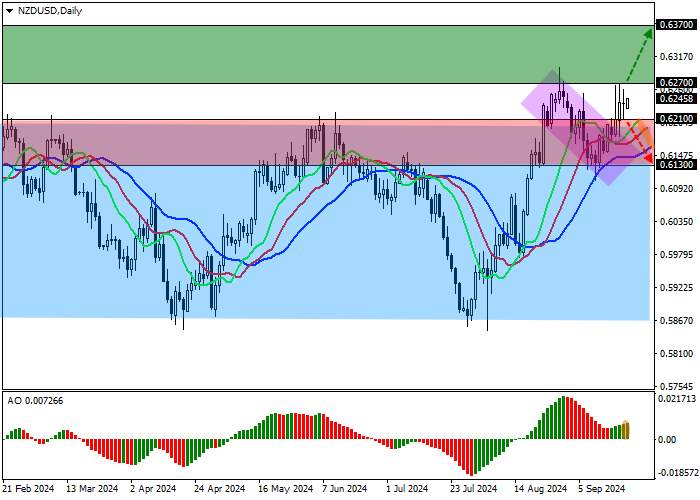Click the AO 0.007266 indicator label
Viewport: 700px width, 500px height.
[35, 400]
